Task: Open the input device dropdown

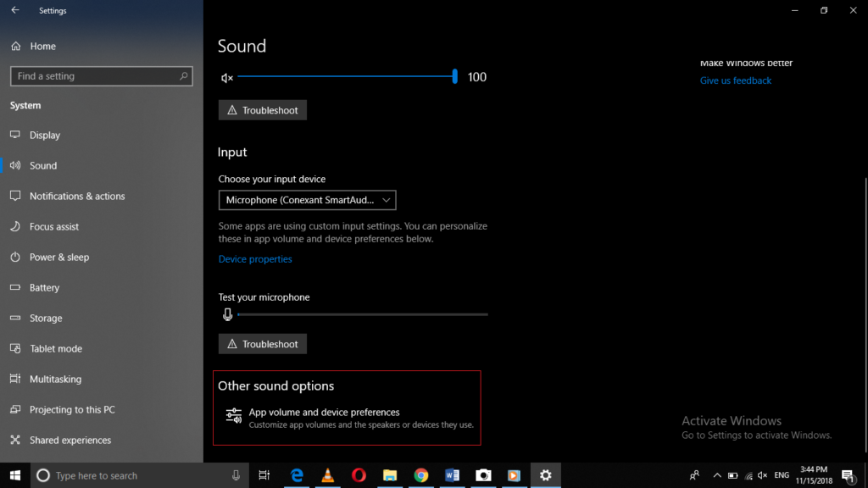Action: tap(307, 200)
